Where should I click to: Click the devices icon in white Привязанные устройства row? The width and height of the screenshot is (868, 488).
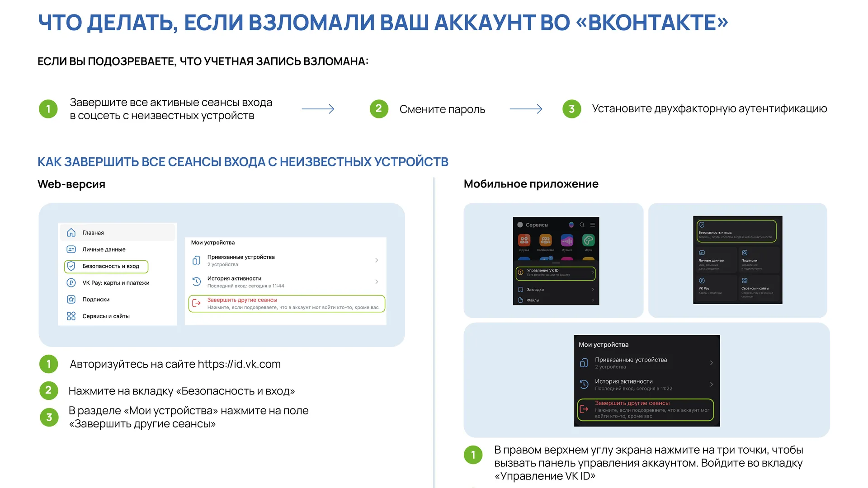pyautogui.click(x=196, y=260)
